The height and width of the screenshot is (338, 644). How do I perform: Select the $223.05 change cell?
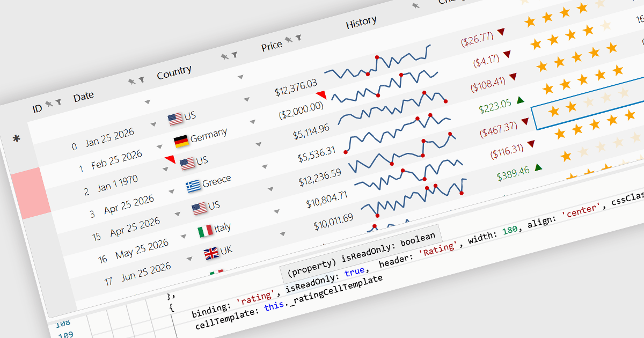(495, 106)
